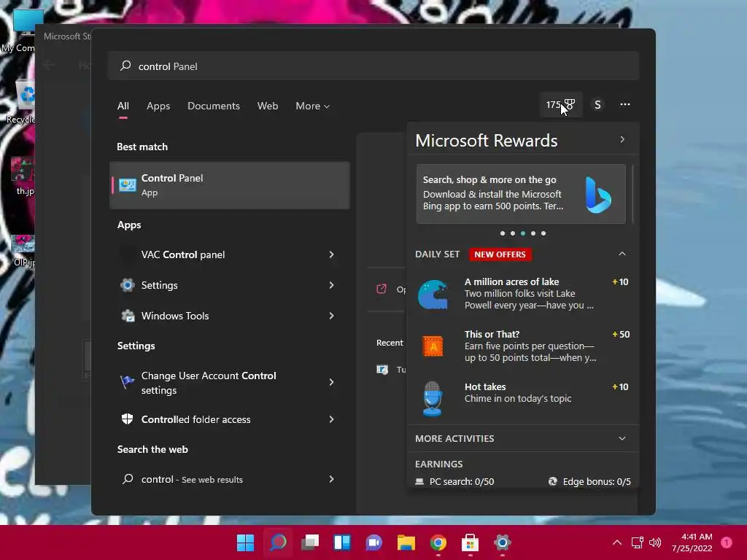The height and width of the screenshot is (560, 747).
Task: Open the Bing app promo card
Action: tap(521, 194)
